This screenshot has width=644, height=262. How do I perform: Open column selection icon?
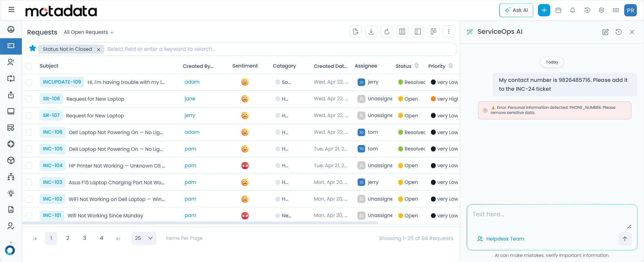(402, 32)
